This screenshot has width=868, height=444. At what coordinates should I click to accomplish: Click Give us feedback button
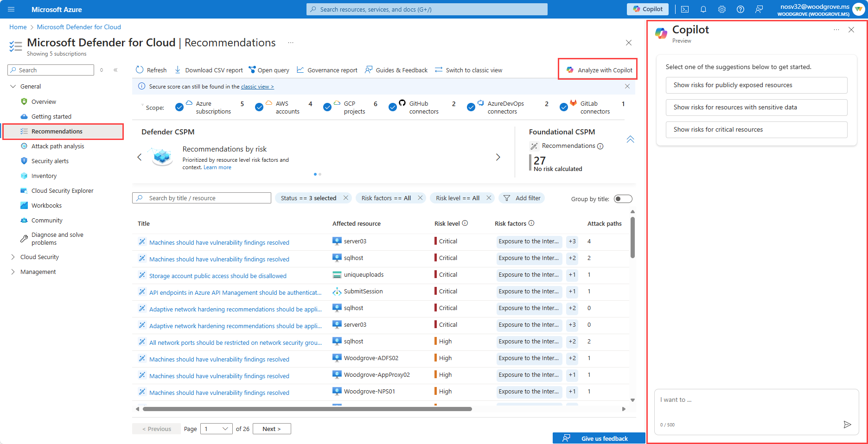click(599, 438)
